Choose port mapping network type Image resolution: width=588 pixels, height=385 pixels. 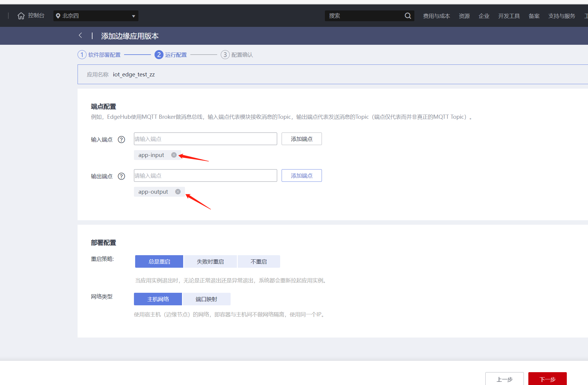coord(206,299)
